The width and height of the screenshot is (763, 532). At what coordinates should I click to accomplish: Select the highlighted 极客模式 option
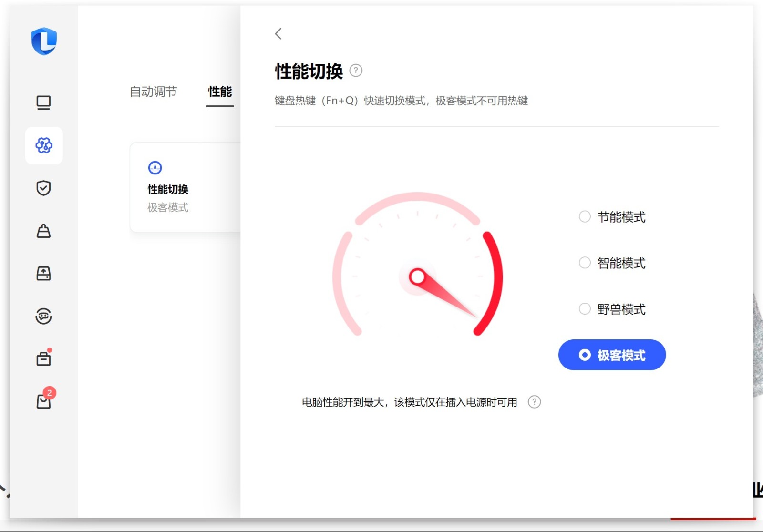click(x=612, y=355)
